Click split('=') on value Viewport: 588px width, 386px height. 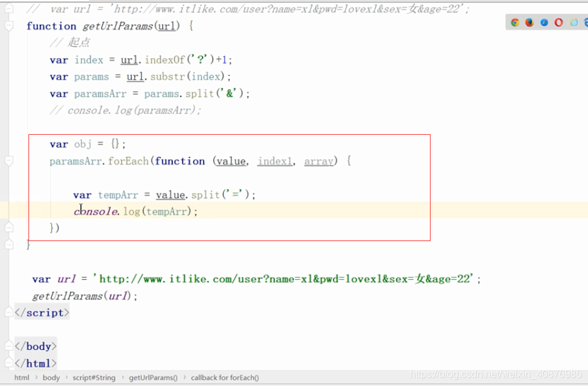[x=221, y=195]
